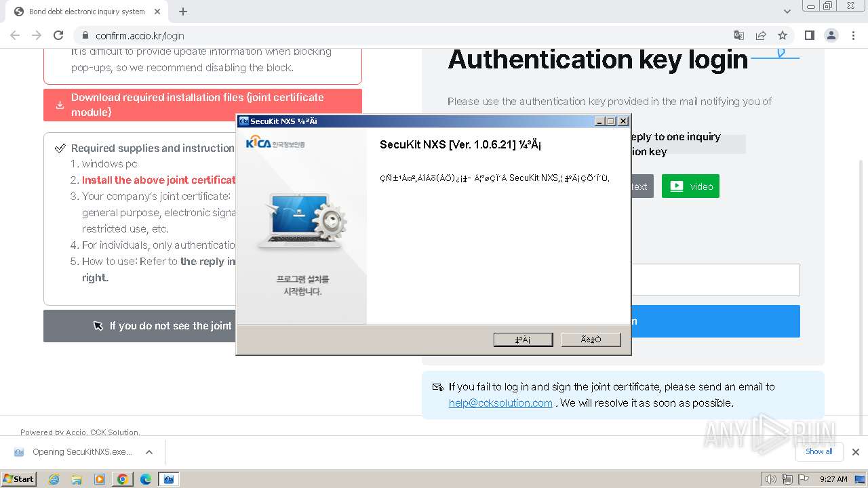Launch Internet Explorer from taskbar
The image size is (868, 488).
coord(54,479)
